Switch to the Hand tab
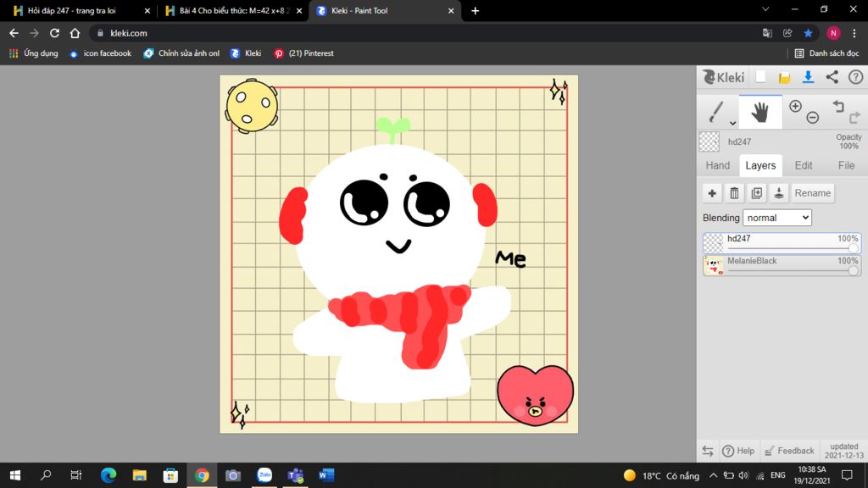The width and height of the screenshot is (868, 488). (717, 165)
